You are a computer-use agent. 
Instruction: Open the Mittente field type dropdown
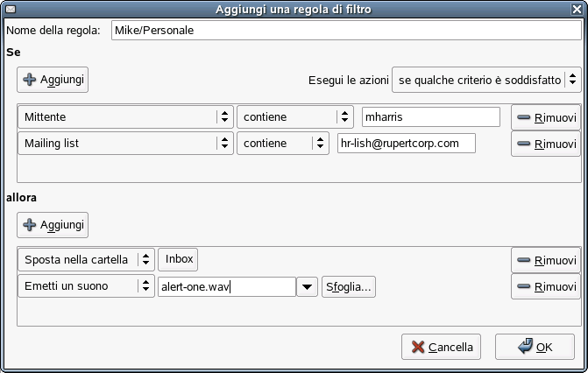tap(124, 117)
